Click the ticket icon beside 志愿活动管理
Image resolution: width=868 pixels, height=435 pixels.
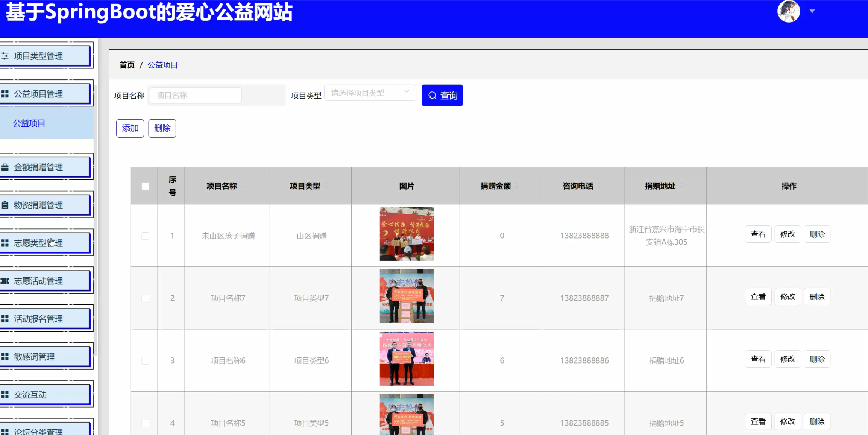tap(5, 281)
